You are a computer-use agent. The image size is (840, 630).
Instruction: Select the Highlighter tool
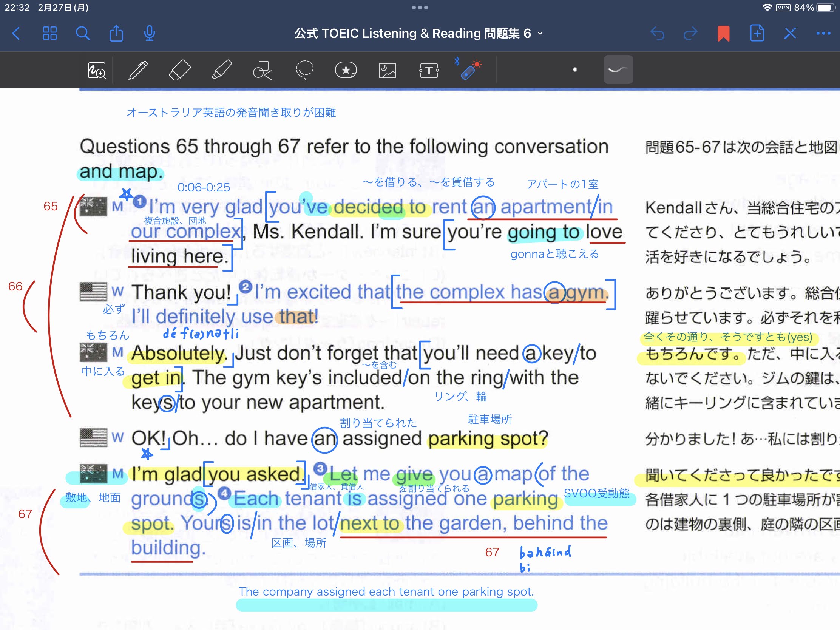(x=221, y=70)
